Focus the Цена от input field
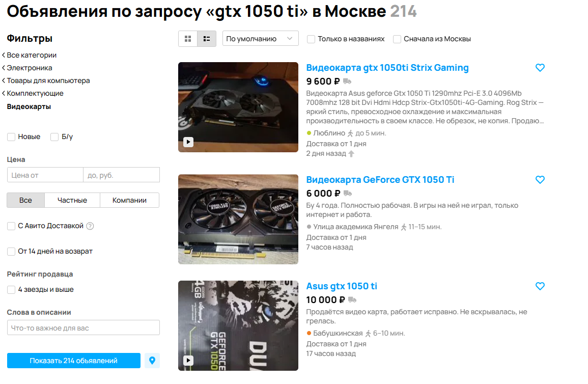The height and width of the screenshot is (384, 588). click(x=45, y=175)
